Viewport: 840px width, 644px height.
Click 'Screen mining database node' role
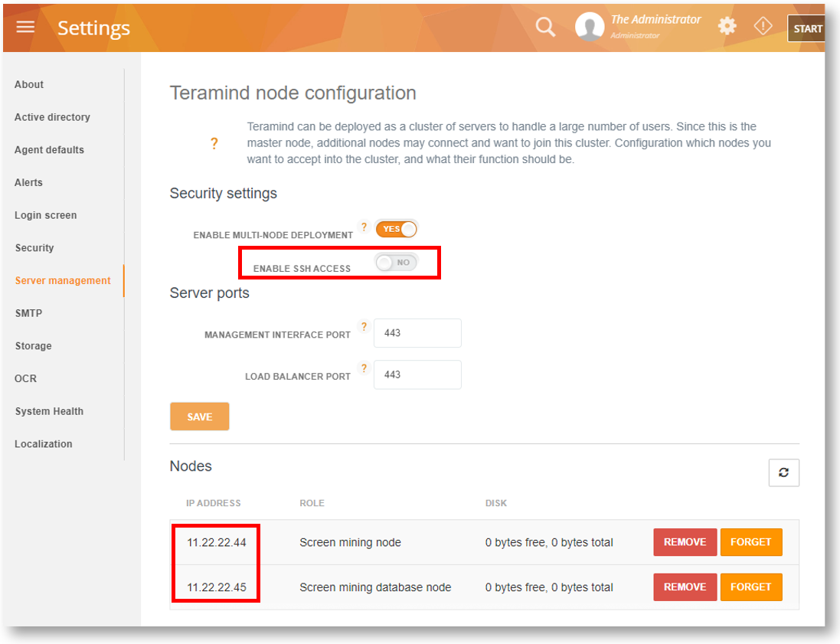[x=375, y=588]
